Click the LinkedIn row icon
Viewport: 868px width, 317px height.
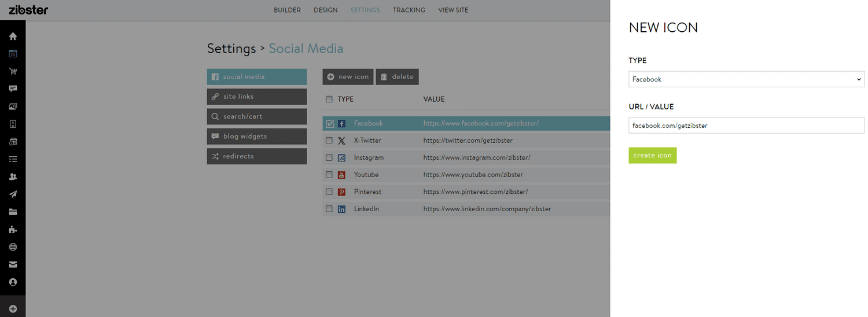[x=341, y=209]
